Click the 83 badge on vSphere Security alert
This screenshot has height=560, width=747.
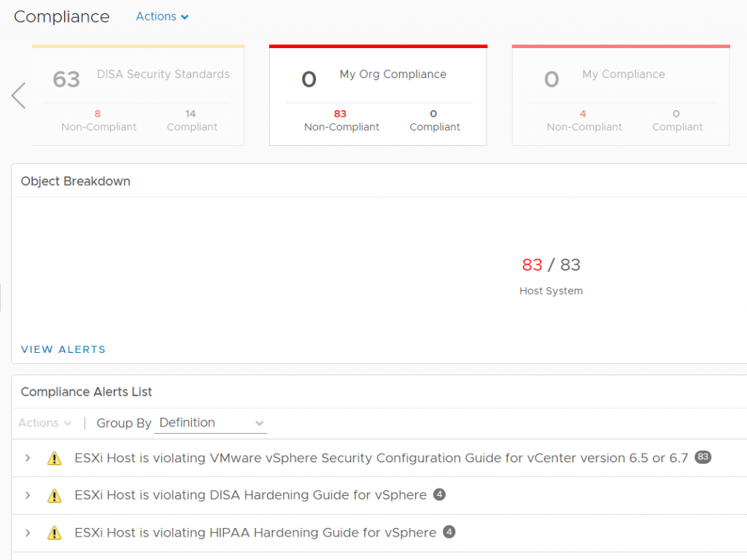(x=703, y=457)
